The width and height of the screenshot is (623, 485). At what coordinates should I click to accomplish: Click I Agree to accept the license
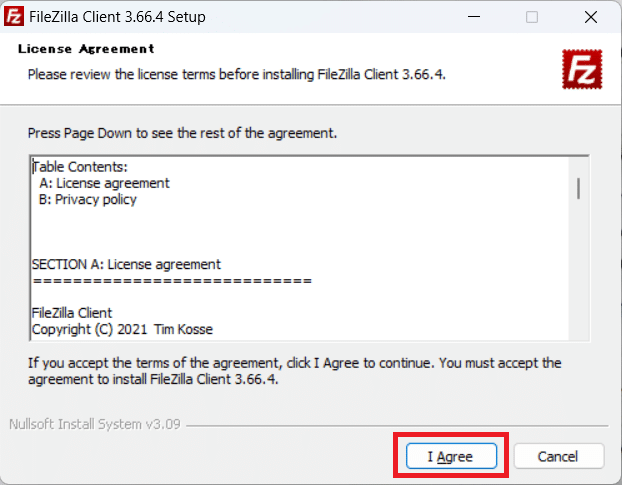(x=449, y=457)
